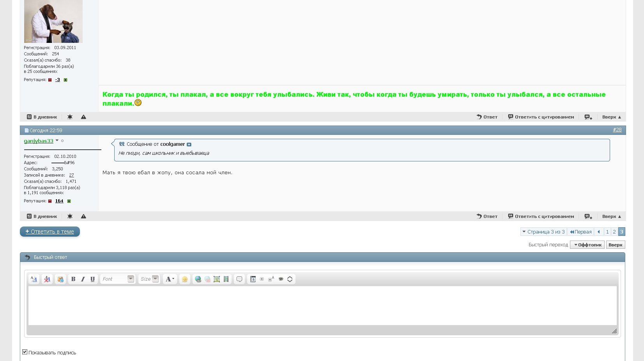Click the star-shaped icon under post #28
Image resolution: width=644 pixels, height=361 pixels.
(70, 216)
